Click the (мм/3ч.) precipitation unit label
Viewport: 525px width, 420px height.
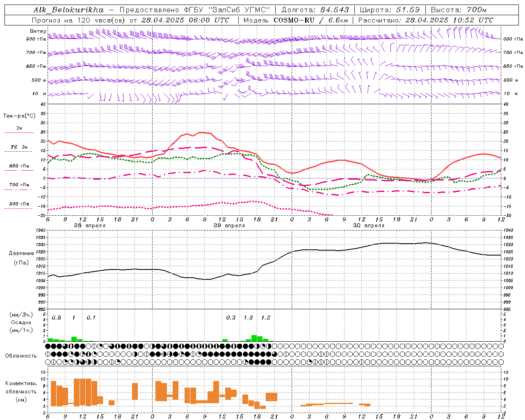(x=21, y=315)
